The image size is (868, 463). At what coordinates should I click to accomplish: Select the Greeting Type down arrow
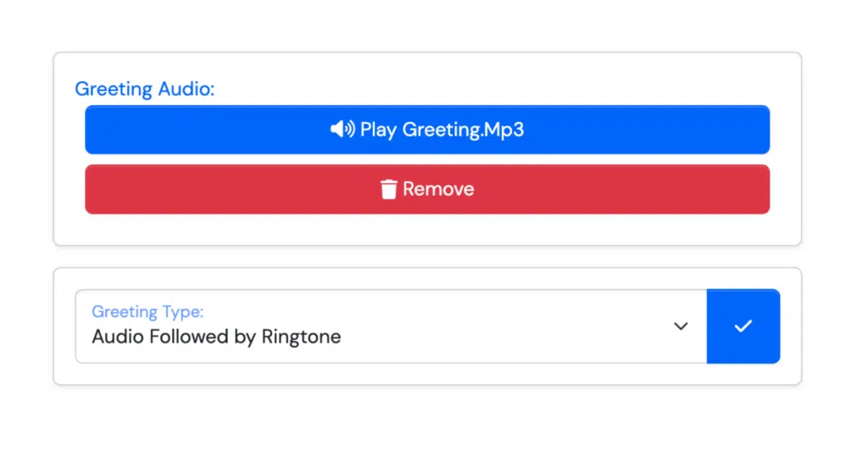point(681,326)
